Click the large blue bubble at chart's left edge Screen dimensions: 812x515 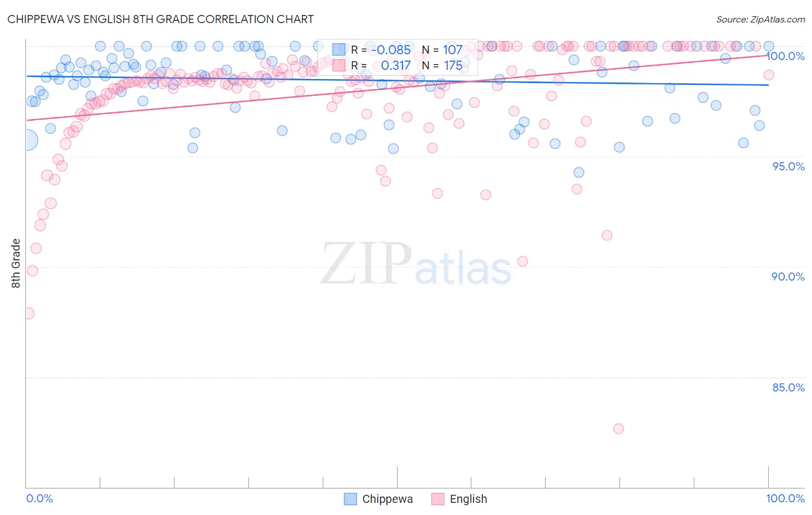[x=27, y=140]
